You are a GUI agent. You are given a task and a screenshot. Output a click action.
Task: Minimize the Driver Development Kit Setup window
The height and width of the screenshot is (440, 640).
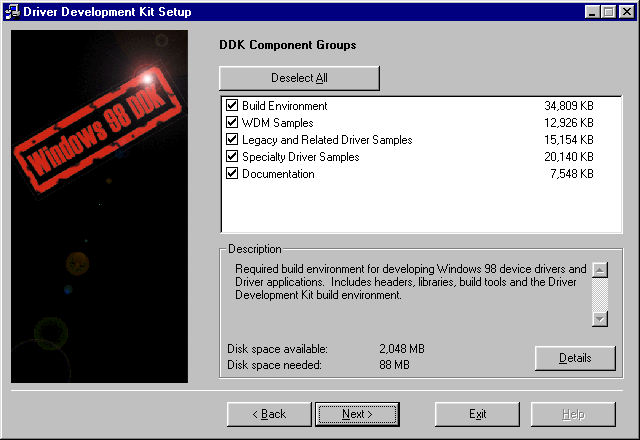point(592,12)
